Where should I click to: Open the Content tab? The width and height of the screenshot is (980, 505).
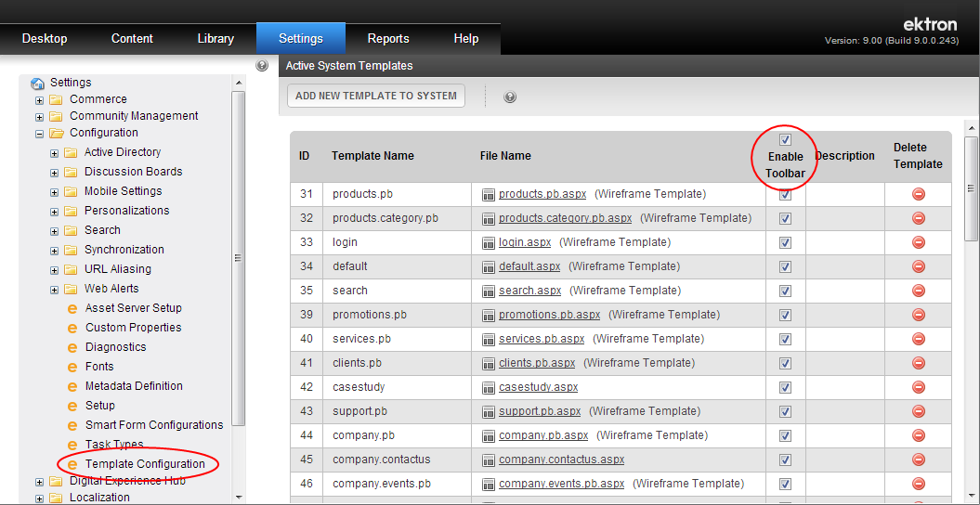132,39
